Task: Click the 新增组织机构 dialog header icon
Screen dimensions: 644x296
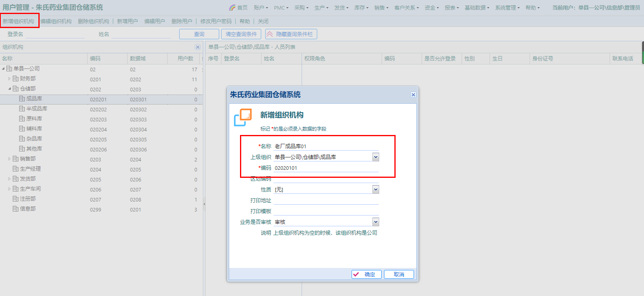Action: (243, 117)
